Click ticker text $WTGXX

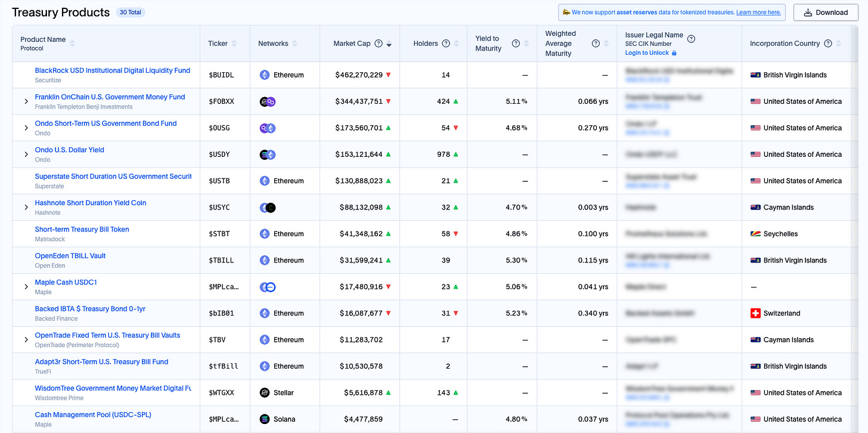coord(221,392)
